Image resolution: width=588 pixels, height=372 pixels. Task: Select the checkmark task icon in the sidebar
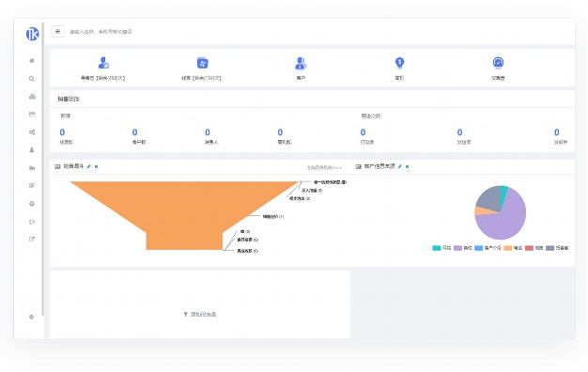tap(32, 186)
